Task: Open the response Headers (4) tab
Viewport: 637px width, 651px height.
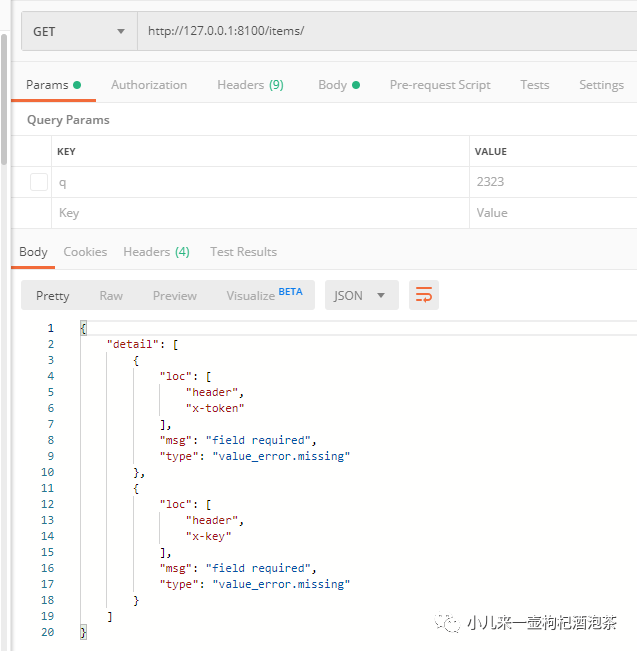Action: 156,252
